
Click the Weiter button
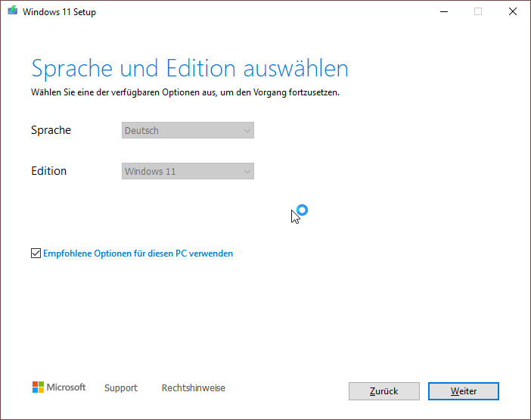[x=463, y=391]
